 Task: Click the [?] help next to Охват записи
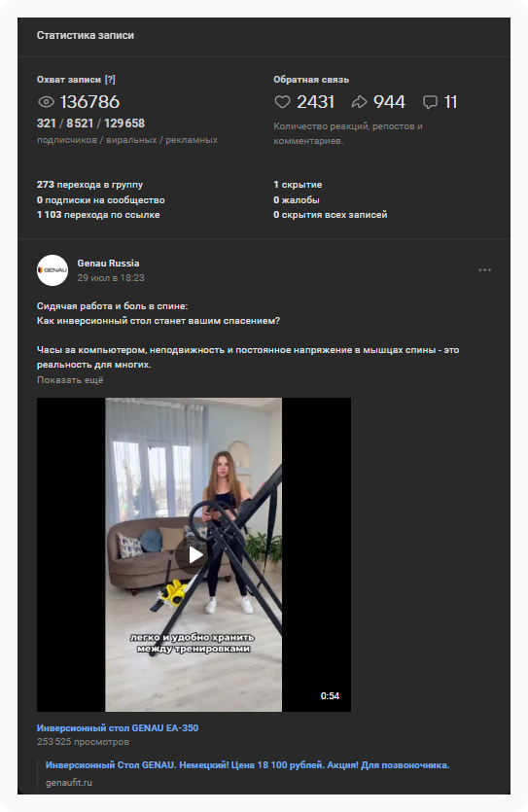110,79
